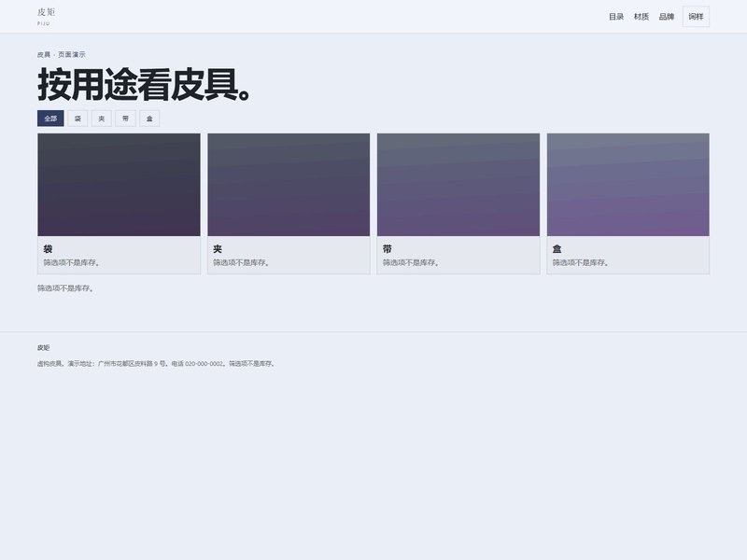Open the 品牌 navigation item
Image resolution: width=747 pixels, height=560 pixels.
(666, 17)
